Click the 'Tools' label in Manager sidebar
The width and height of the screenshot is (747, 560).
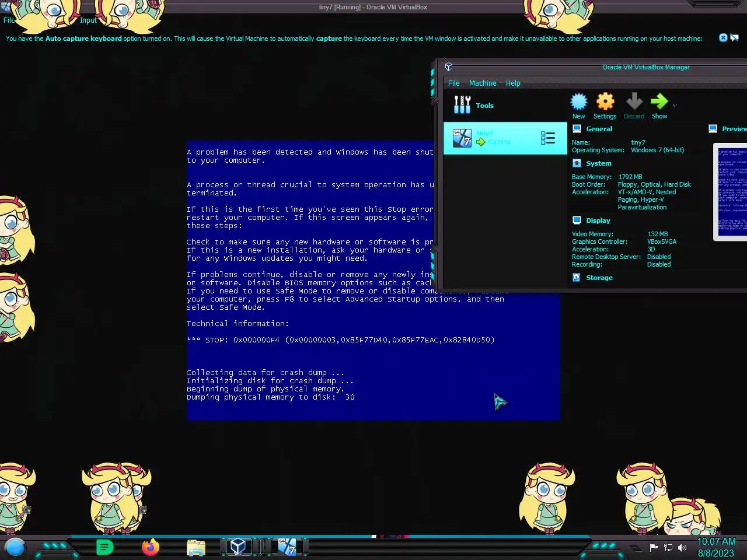[484, 106]
